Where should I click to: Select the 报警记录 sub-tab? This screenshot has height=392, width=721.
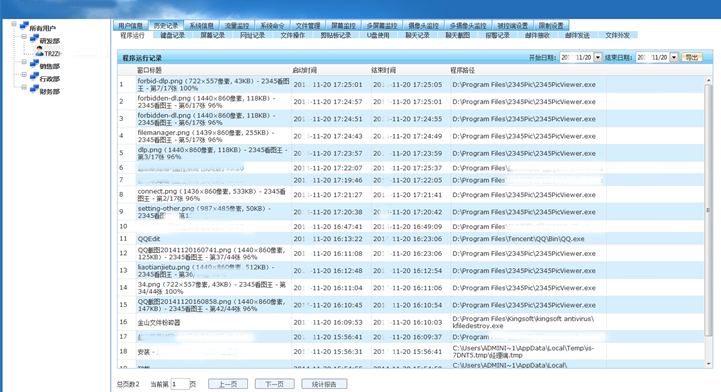(x=498, y=35)
